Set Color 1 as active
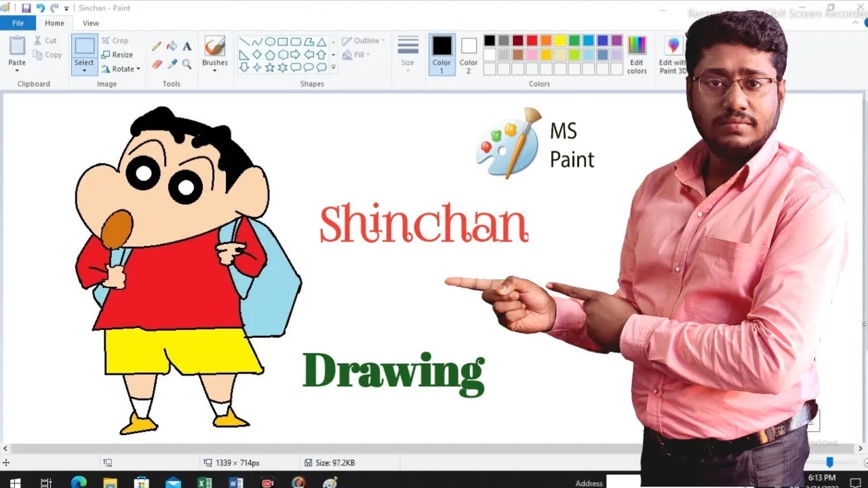Viewport: 868px width, 488px height. (442, 54)
